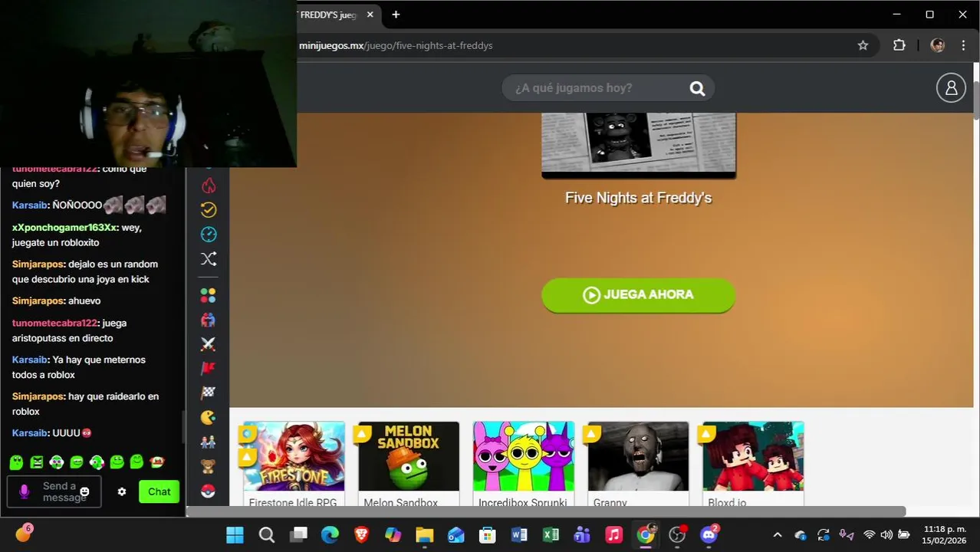This screenshot has height=552, width=980.
Task: Click the minijuegos.mx address bar URL
Action: click(396, 45)
